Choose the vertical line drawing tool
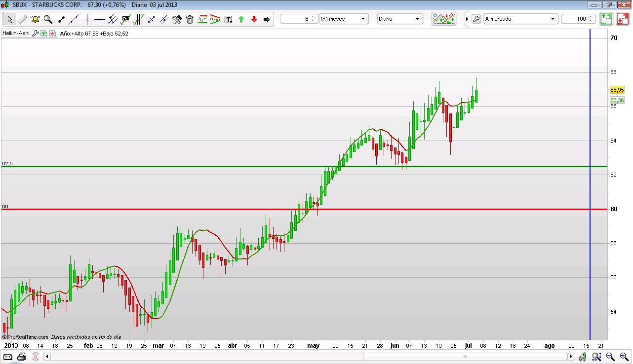The height and width of the screenshot is (364, 633). pyautogui.click(x=87, y=19)
